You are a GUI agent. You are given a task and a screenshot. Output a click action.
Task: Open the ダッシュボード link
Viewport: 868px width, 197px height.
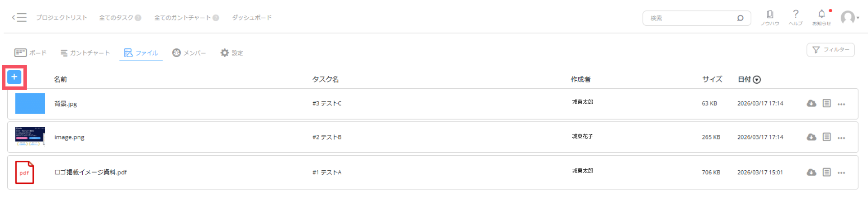tap(252, 18)
